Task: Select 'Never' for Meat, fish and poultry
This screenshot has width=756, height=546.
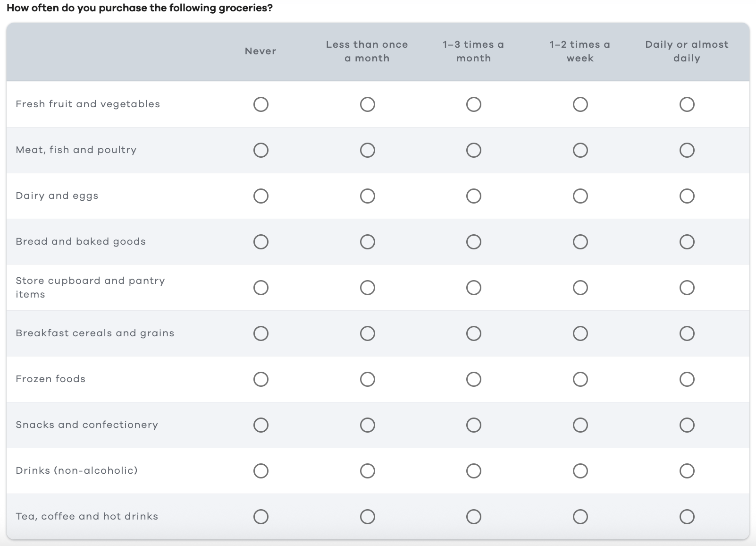Action: click(x=261, y=150)
